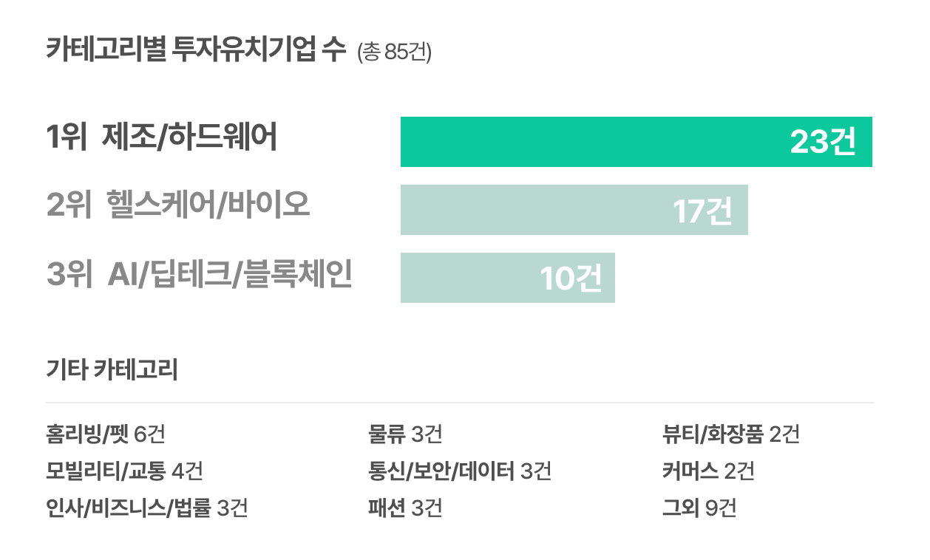Screen dimensions: 930x560
Task: Click the 17건 value inside the bar
Action: click(703, 211)
